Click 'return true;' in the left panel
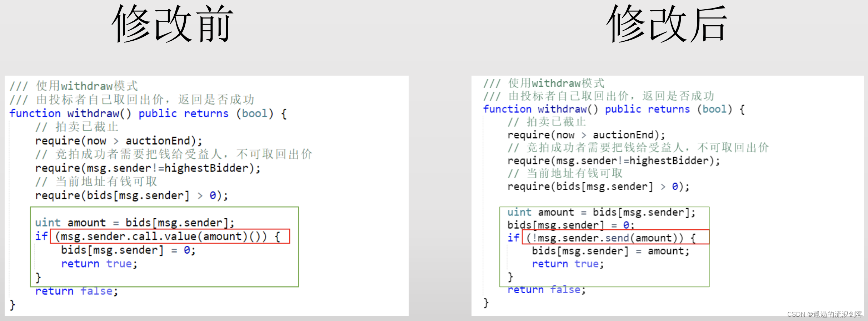The height and width of the screenshot is (321, 868). [x=99, y=264]
